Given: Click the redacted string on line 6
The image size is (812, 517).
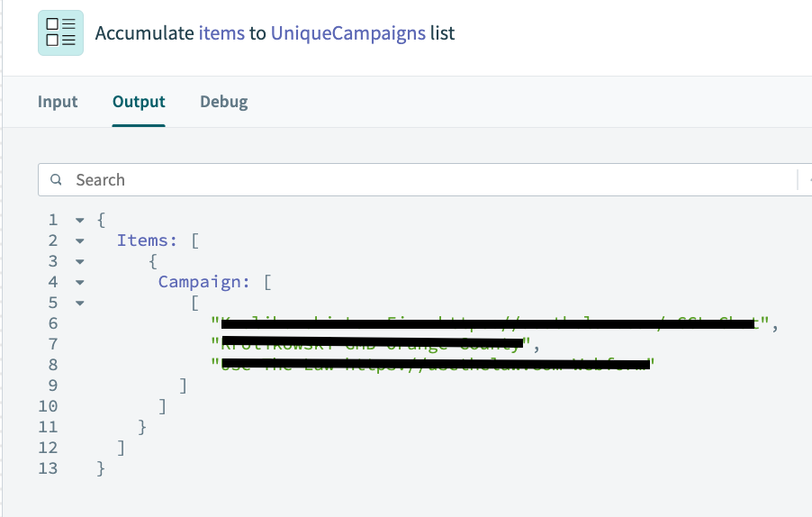Looking at the screenshot, I should [x=491, y=323].
